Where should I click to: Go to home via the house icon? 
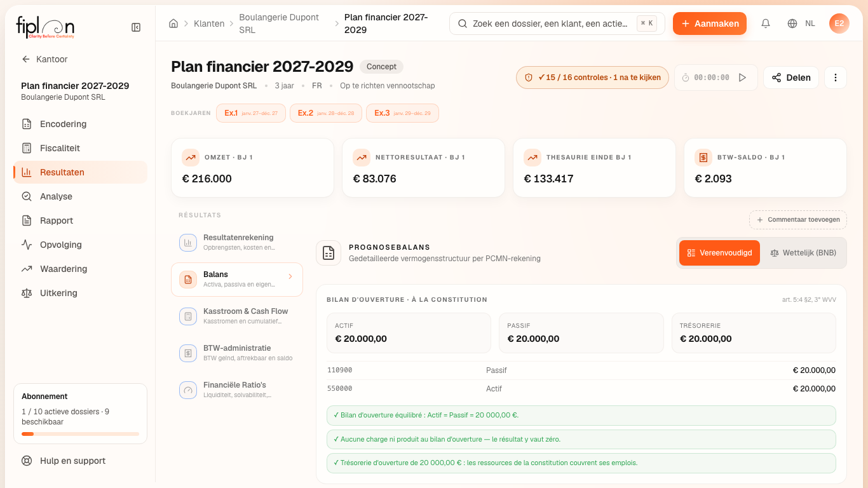pos(173,24)
